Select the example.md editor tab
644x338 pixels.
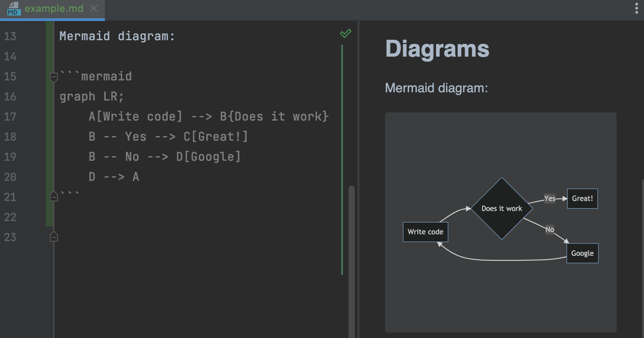click(52, 9)
